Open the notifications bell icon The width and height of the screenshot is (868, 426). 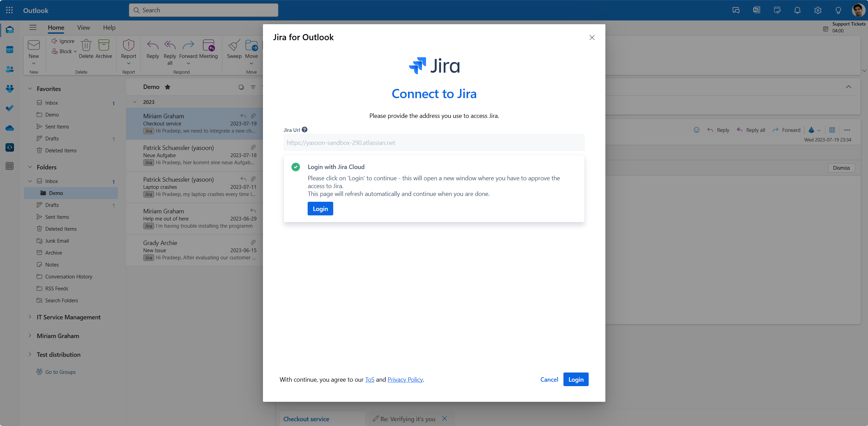click(x=797, y=10)
